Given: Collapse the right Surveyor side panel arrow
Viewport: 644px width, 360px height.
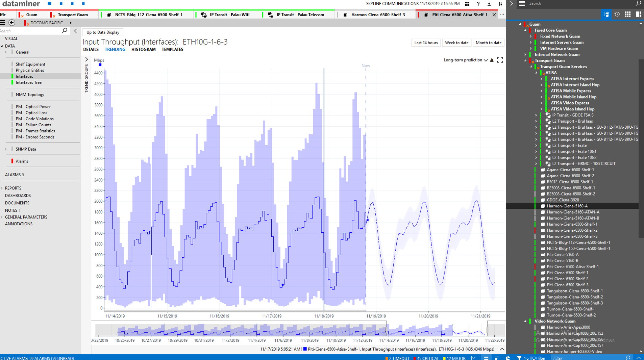Looking at the screenshot, I should [x=511, y=3].
